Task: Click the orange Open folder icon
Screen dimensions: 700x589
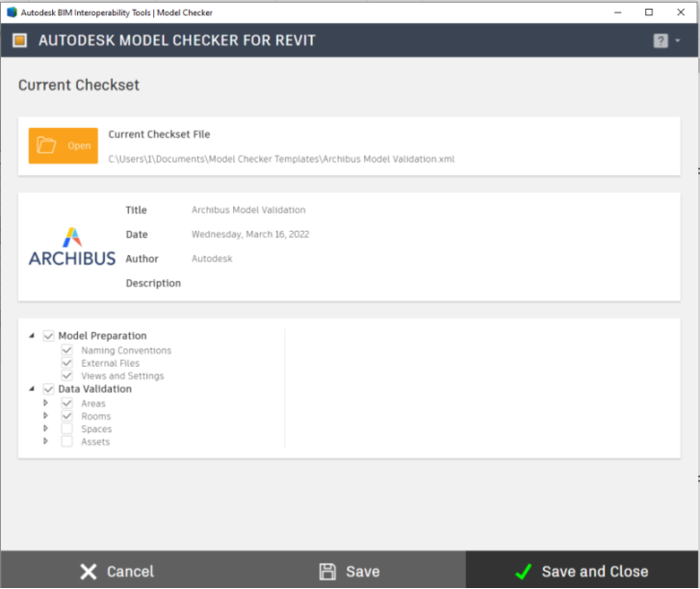Action: tap(46, 146)
